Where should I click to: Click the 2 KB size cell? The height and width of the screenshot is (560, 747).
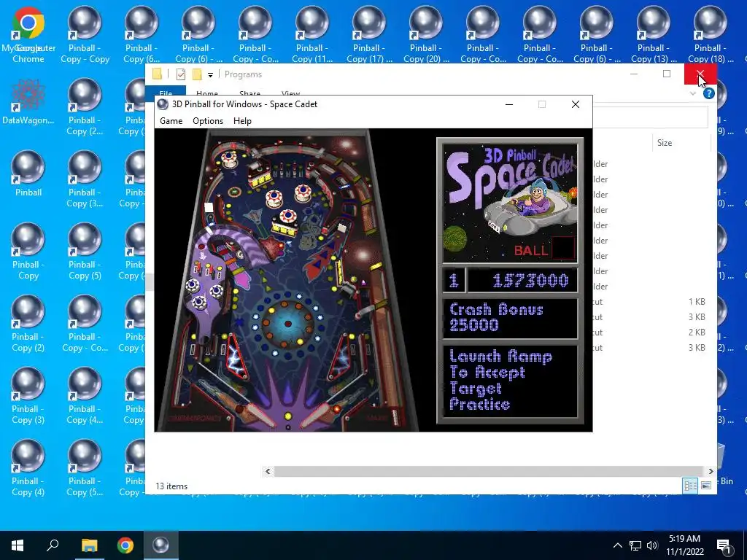click(697, 332)
